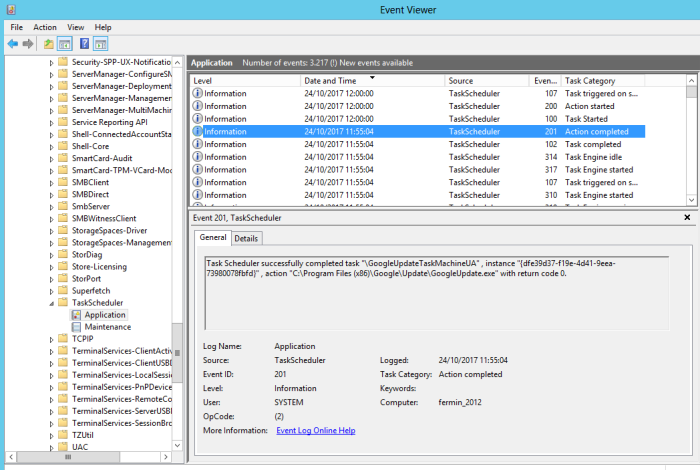This screenshot has height=470, width=700.
Task: Open the File menu
Action: [17, 27]
